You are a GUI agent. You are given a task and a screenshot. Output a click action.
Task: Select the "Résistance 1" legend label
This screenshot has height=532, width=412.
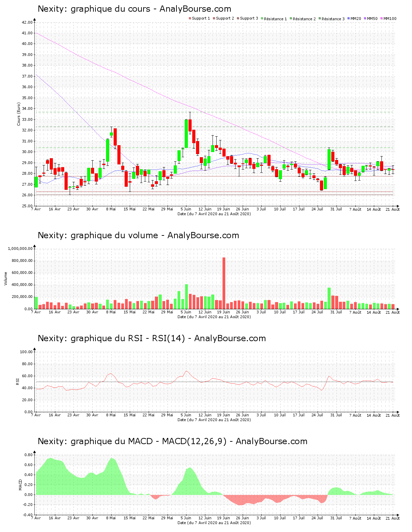tap(275, 19)
